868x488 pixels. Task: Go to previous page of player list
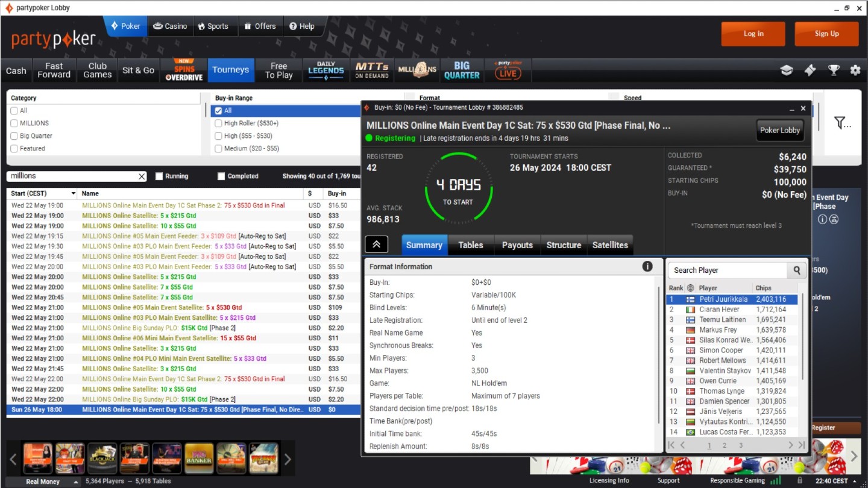(682, 445)
